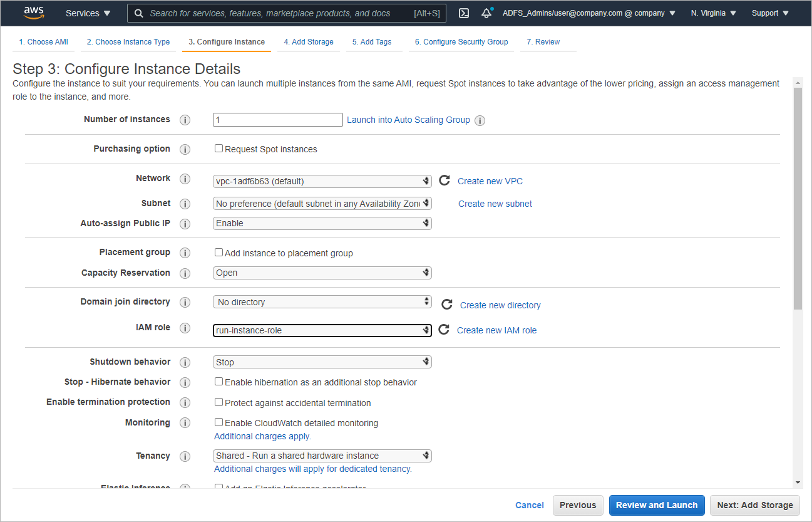The width and height of the screenshot is (812, 522).
Task: Show info icon for Tenancy
Action: pos(185,456)
